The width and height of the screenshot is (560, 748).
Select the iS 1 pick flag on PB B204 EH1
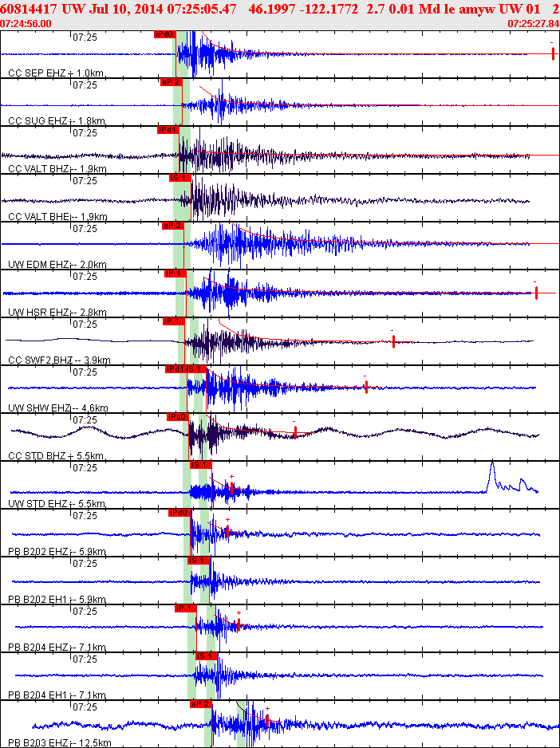pyautogui.click(x=207, y=656)
